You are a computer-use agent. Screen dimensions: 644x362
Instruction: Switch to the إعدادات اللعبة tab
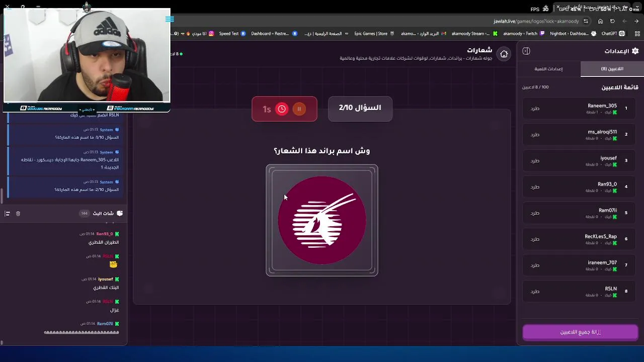[548, 69]
